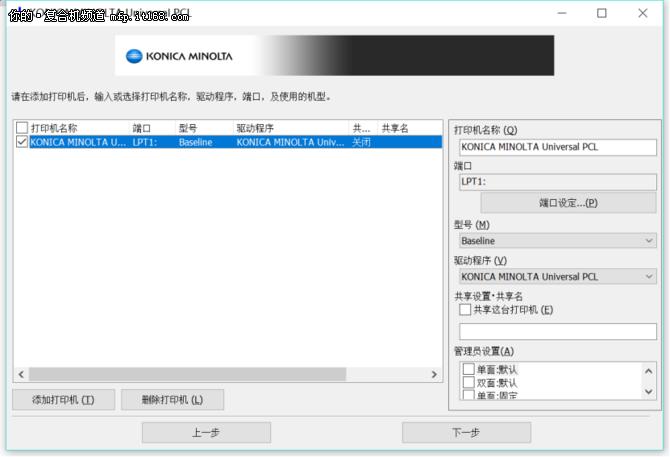670x457 pixels.
Task: Toggle the select-all checkbox in list header
Action: click(x=22, y=128)
